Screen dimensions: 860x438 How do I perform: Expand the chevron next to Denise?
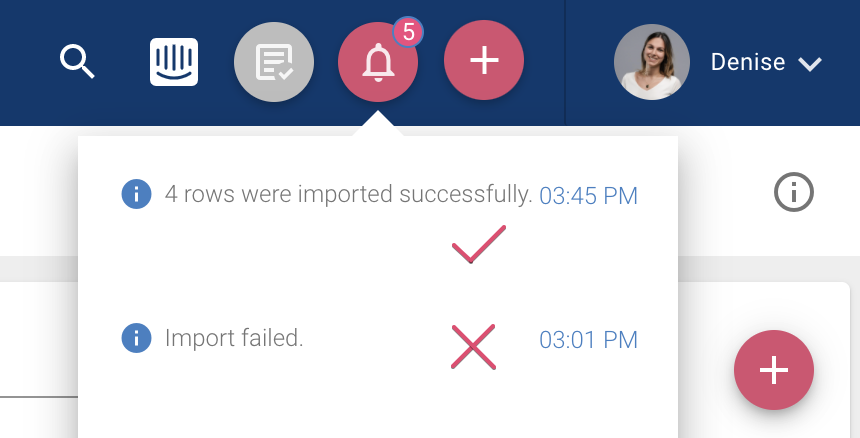click(x=810, y=64)
